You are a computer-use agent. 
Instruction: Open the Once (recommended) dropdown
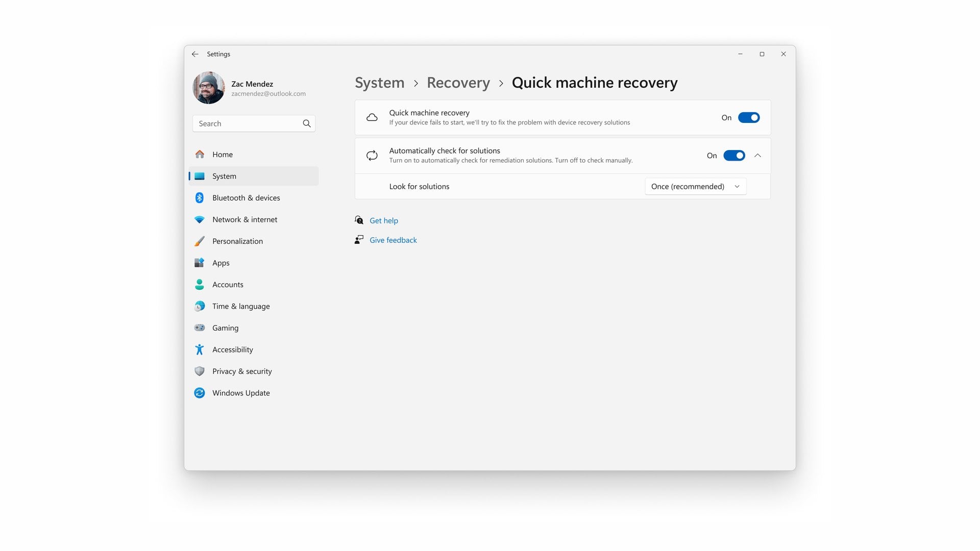pyautogui.click(x=695, y=186)
